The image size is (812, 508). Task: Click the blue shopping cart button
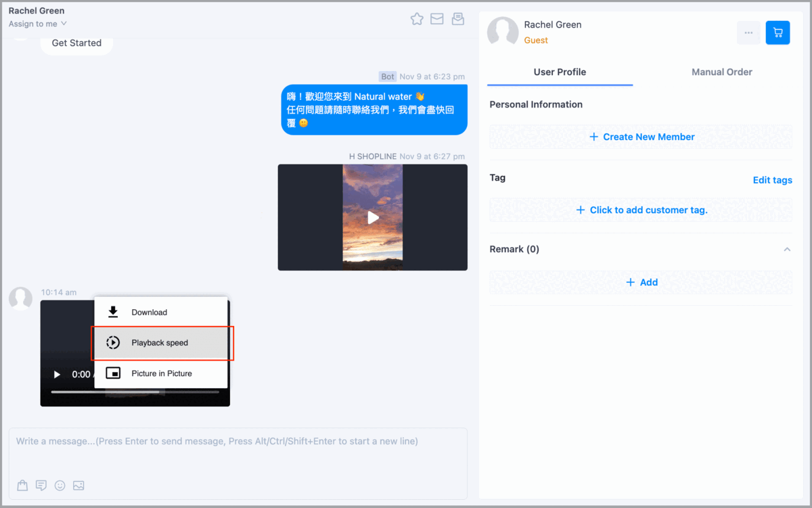pos(777,32)
